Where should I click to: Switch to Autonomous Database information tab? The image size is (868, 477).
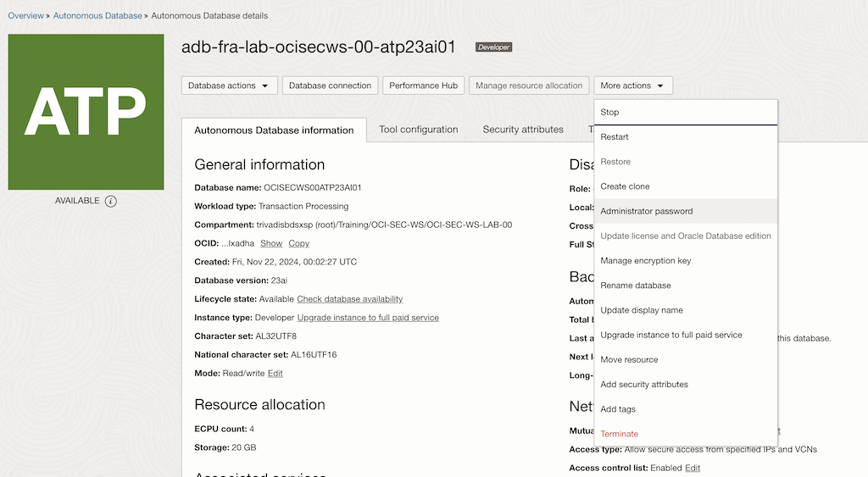point(274,130)
